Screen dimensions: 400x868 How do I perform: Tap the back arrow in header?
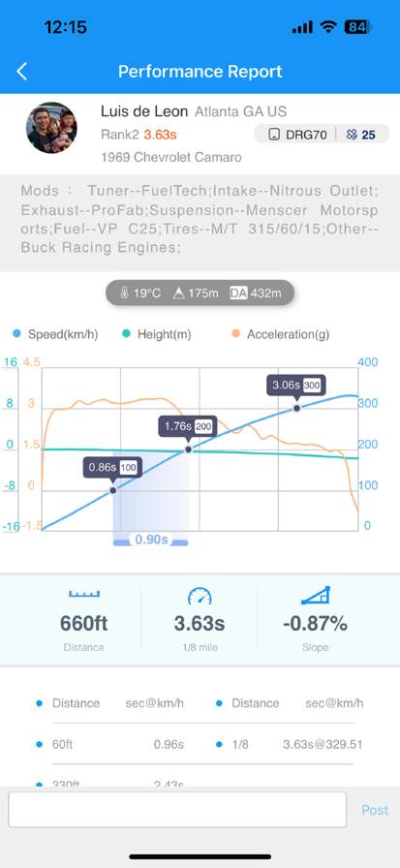pyautogui.click(x=21, y=71)
